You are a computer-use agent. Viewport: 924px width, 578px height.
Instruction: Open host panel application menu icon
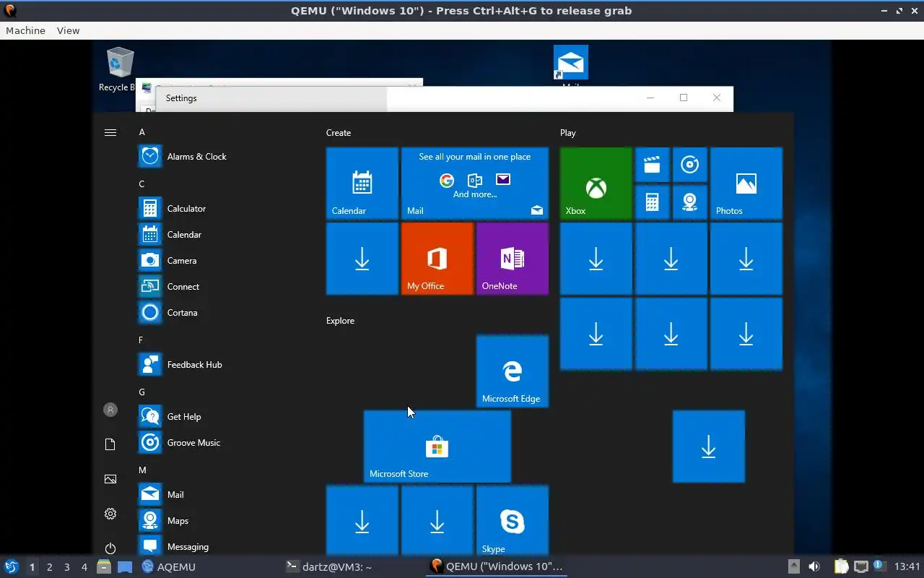pyautogui.click(x=11, y=567)
